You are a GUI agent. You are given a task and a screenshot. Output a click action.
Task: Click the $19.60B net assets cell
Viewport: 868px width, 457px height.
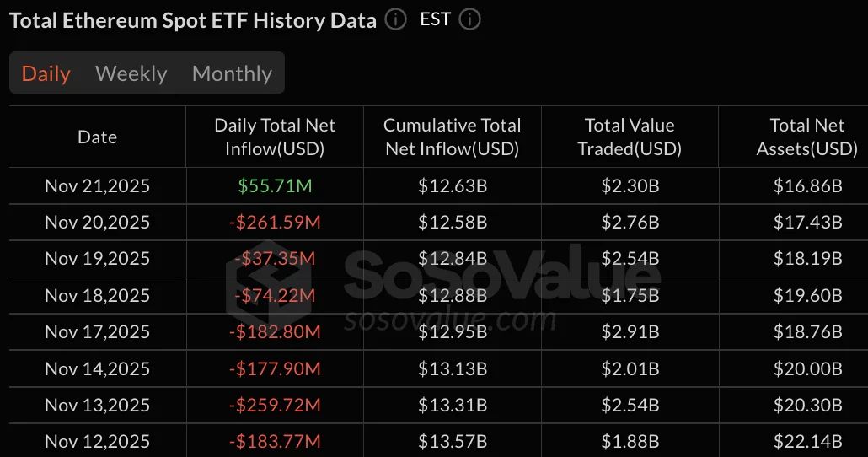(807, 296)
